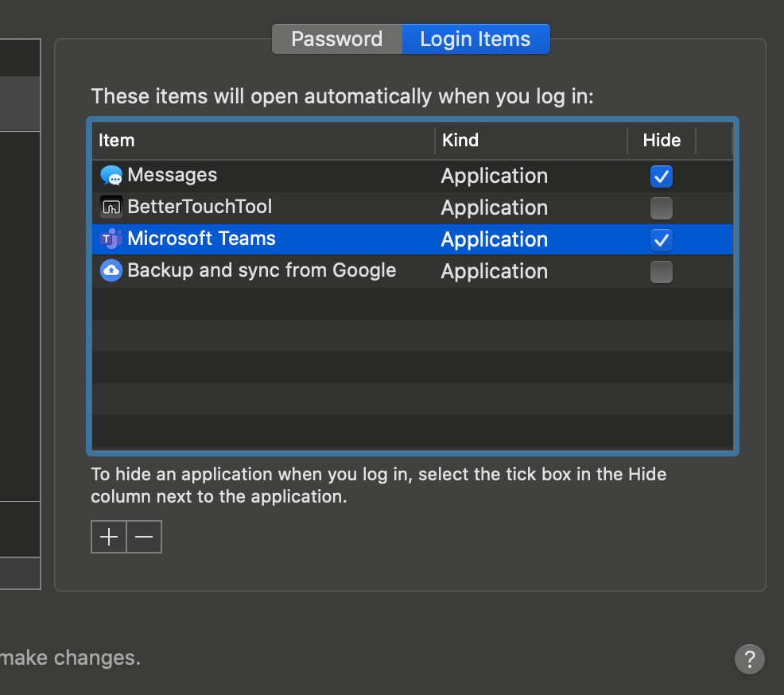Tick Hide for Backup and sync from Google

click(x=661, y=272)
